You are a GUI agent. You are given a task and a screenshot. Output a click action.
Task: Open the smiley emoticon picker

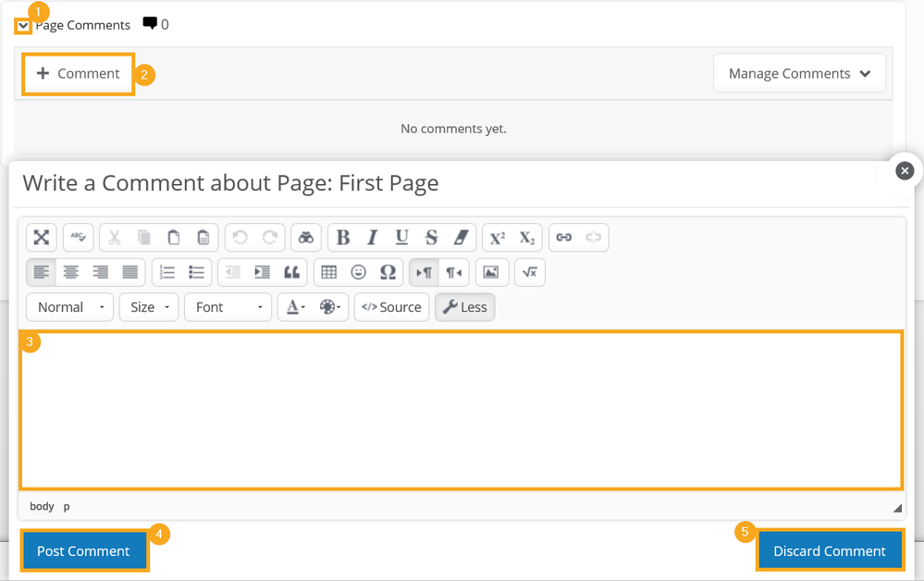(x=358, y=272)
